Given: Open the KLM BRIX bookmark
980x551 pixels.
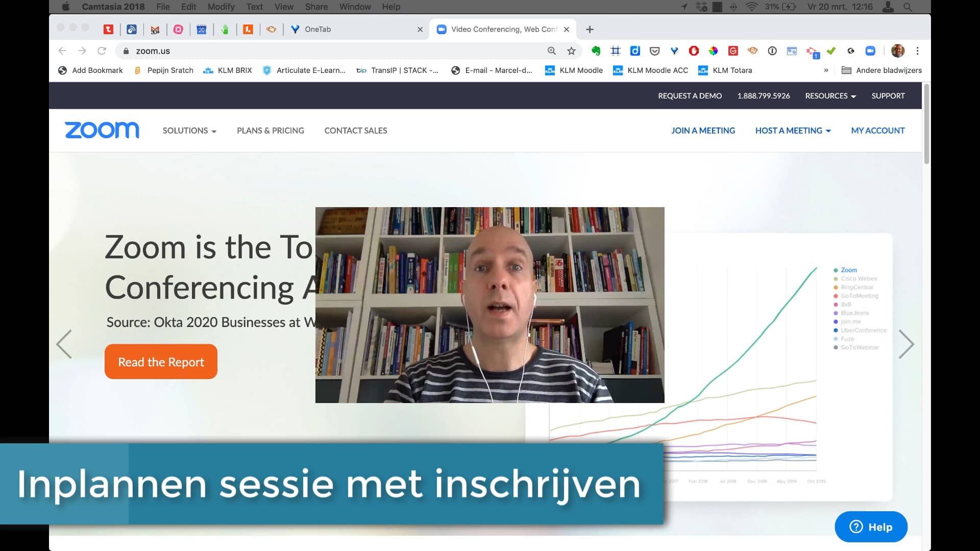Looking at the screenshot, I should (x=228, y=70).
